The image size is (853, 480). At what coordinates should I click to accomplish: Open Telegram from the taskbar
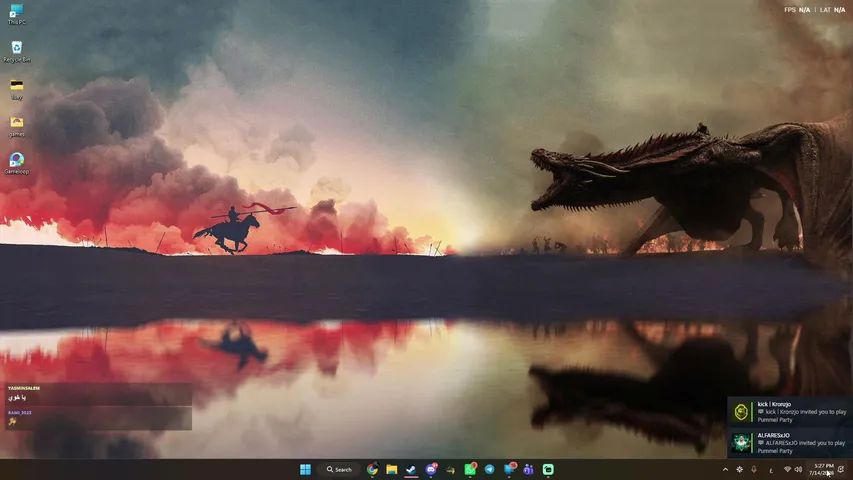(490, 469)
